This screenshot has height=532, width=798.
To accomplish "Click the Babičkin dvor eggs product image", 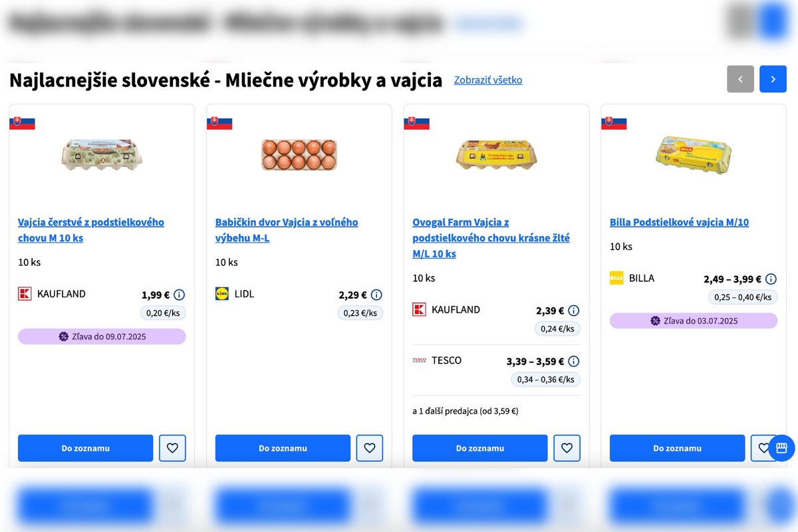I will (299, 154).
